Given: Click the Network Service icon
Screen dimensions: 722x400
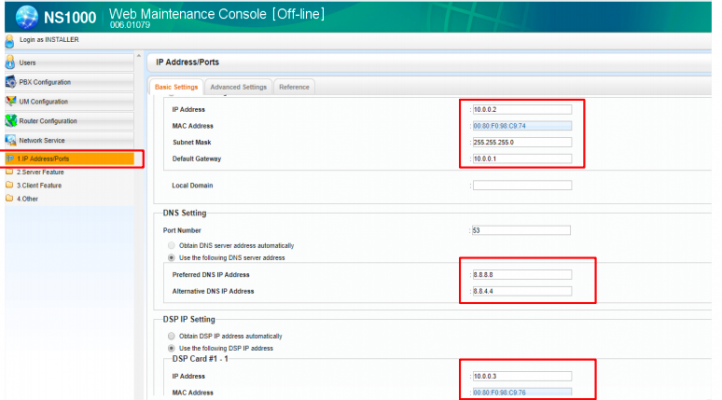Looking at the screenshot, I should (x=11, y=140).
